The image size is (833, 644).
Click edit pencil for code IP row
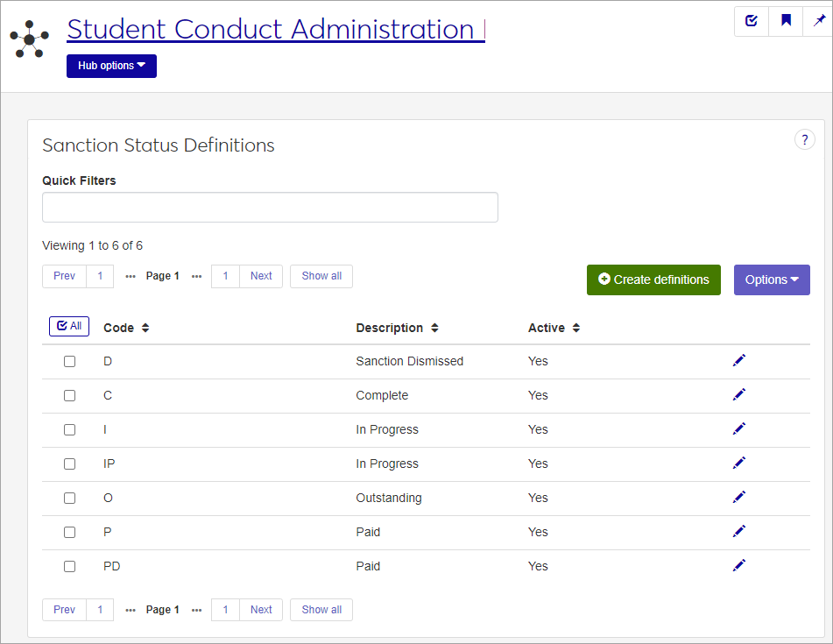coord(739,463)
